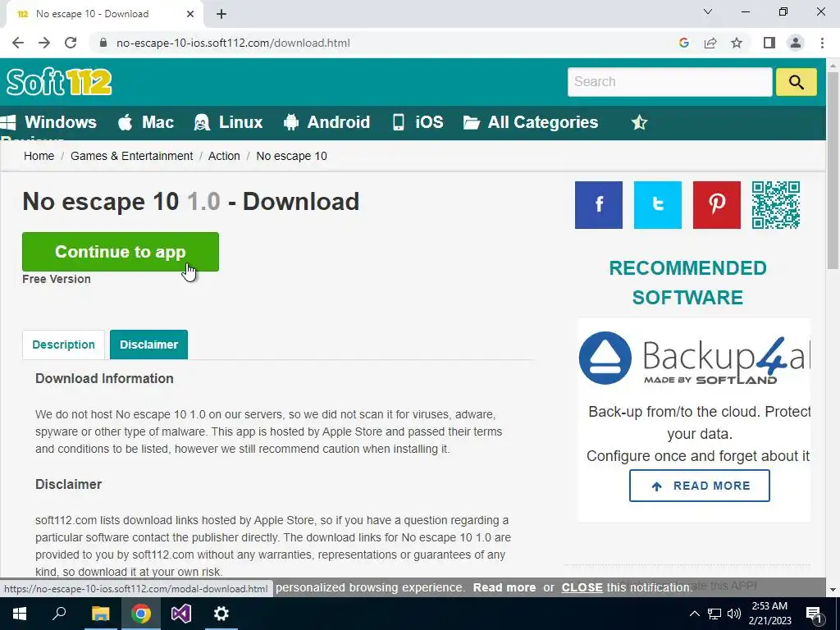Open Chrome profile avatar

click(x=796, y=43)
